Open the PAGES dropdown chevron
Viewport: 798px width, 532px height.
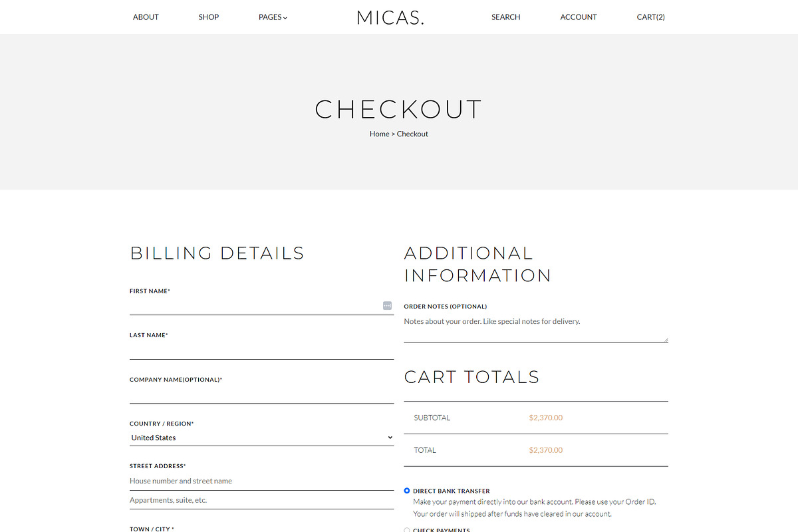coord(286,17)
